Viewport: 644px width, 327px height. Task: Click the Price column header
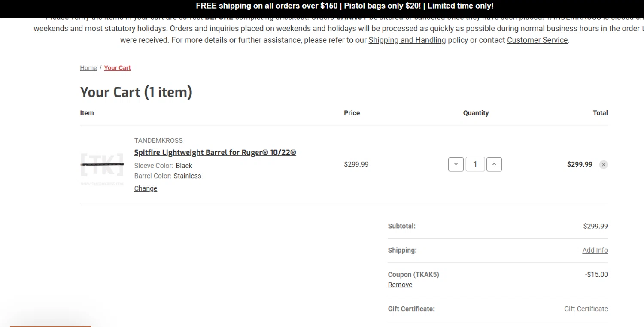(352, 113)
